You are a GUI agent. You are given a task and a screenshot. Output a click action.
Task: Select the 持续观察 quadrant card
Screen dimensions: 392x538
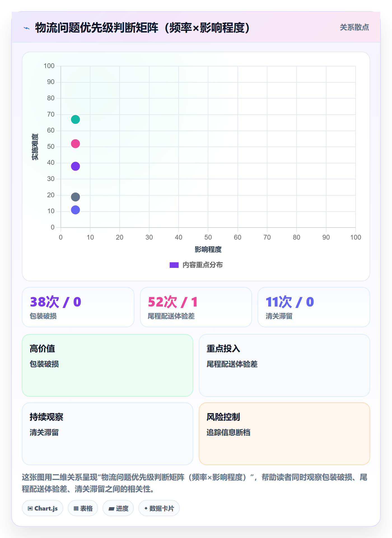tap(108, 434)
